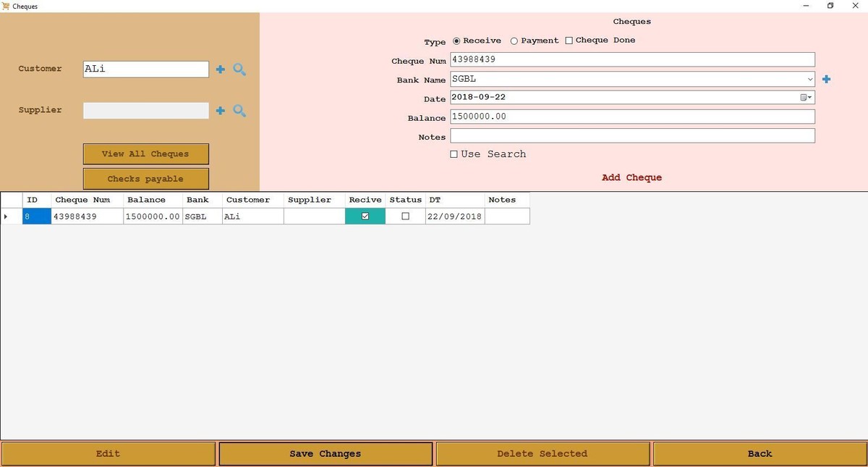Click the Cheques app icon in title bar
Image resolution: width=868 pixels, height=467 pixels.
[x=6, y=6]
